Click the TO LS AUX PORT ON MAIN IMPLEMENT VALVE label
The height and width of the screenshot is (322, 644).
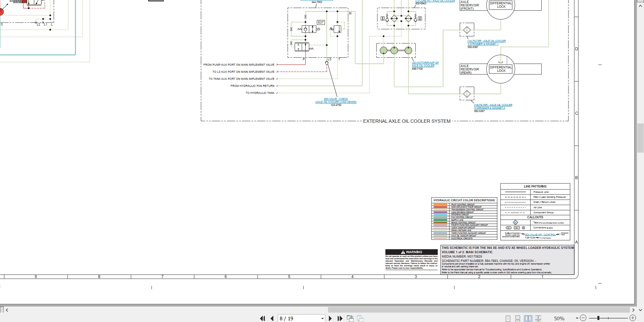tap(243, 72)
